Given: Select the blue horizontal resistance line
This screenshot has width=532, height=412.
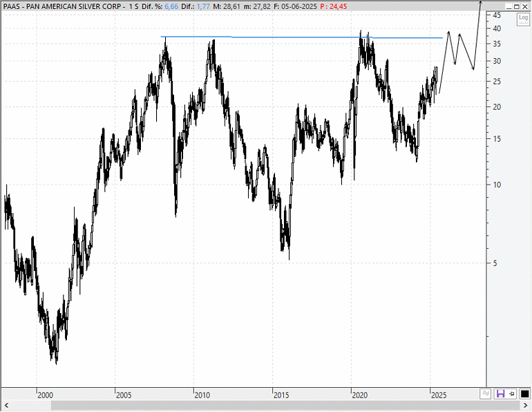Looking at the screenshot, I should pyautogui.click(x=302, y=37).
